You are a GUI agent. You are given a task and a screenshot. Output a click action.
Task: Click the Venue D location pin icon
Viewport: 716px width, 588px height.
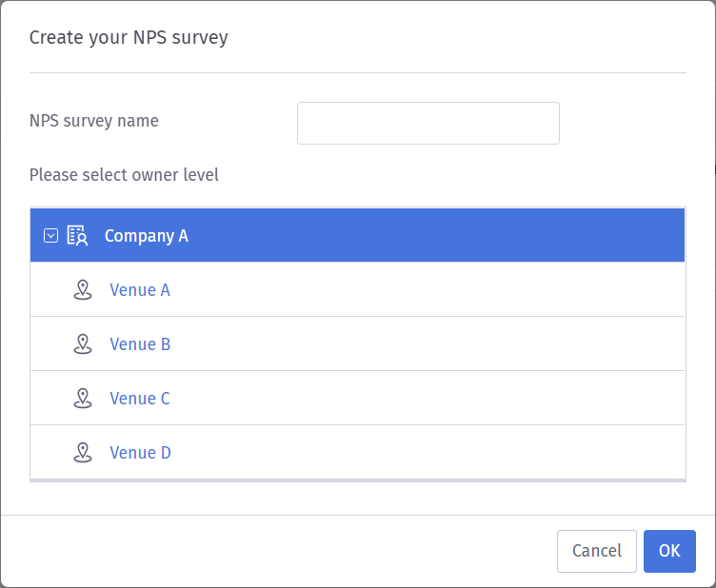click(83, 453)
